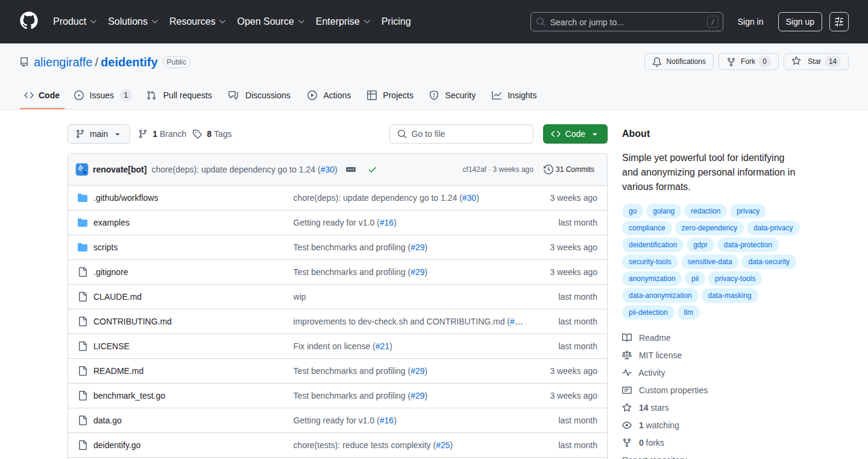This screenshot has width=868, height=459.
Task: Click the eye icon beside 1 watching
Action: coord(627,425)
